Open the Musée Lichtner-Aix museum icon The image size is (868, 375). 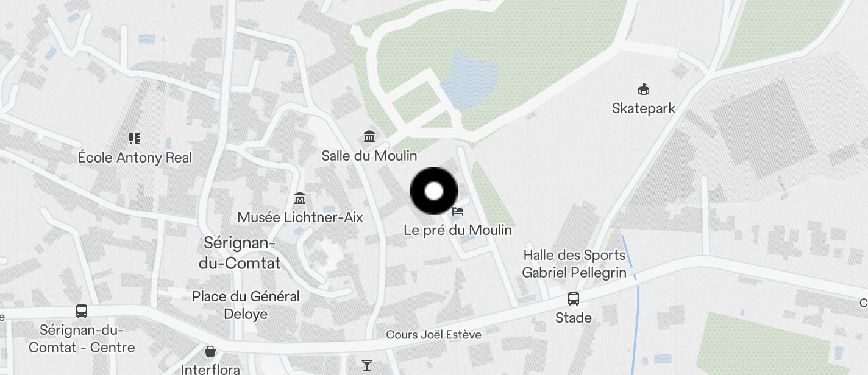(299, 198)
